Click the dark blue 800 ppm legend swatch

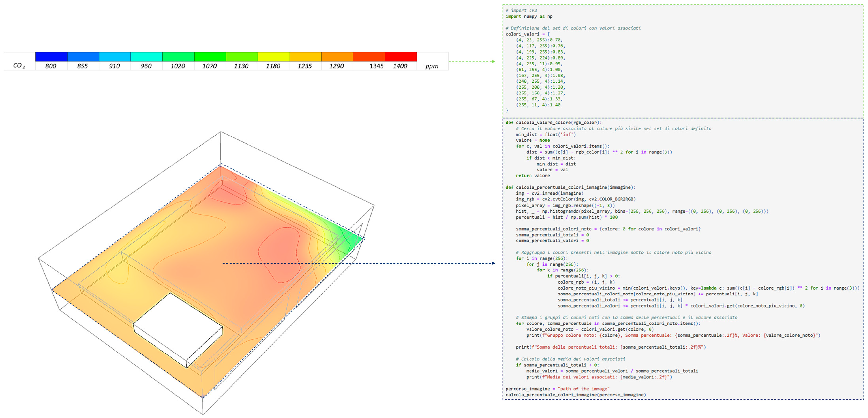51,57
